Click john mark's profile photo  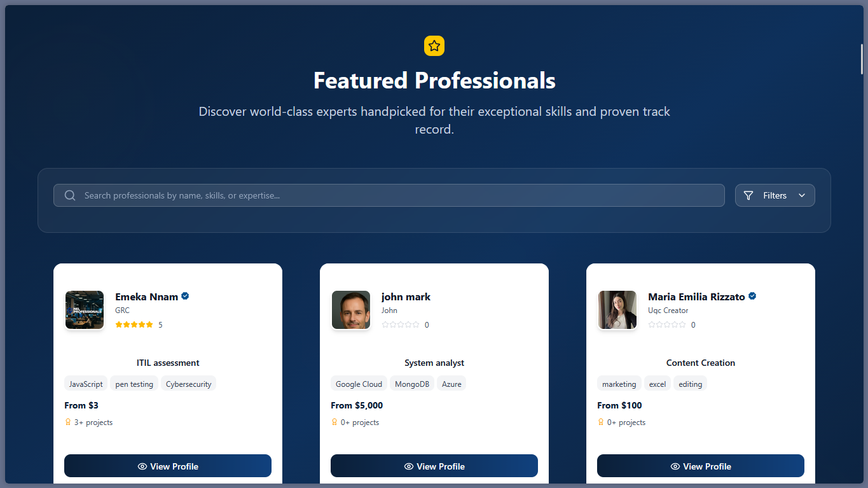pos(351,310)
